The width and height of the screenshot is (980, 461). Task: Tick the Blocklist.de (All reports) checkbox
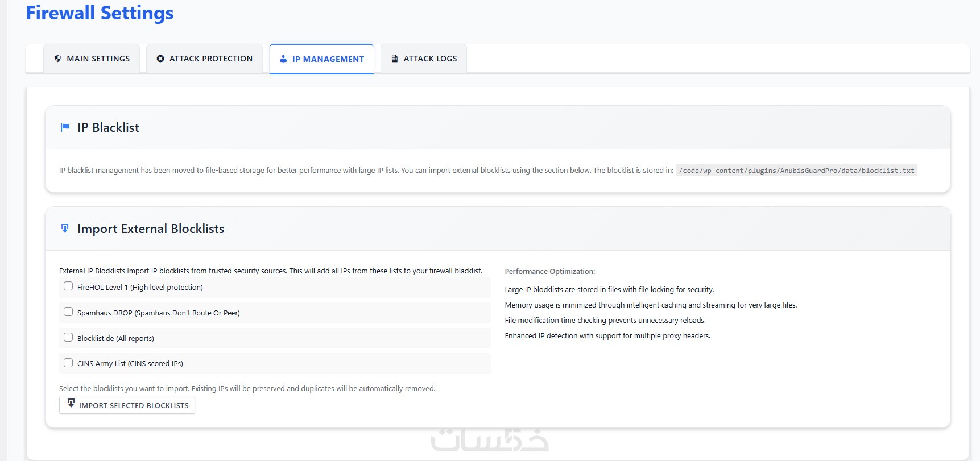click(x=68, y=338)
